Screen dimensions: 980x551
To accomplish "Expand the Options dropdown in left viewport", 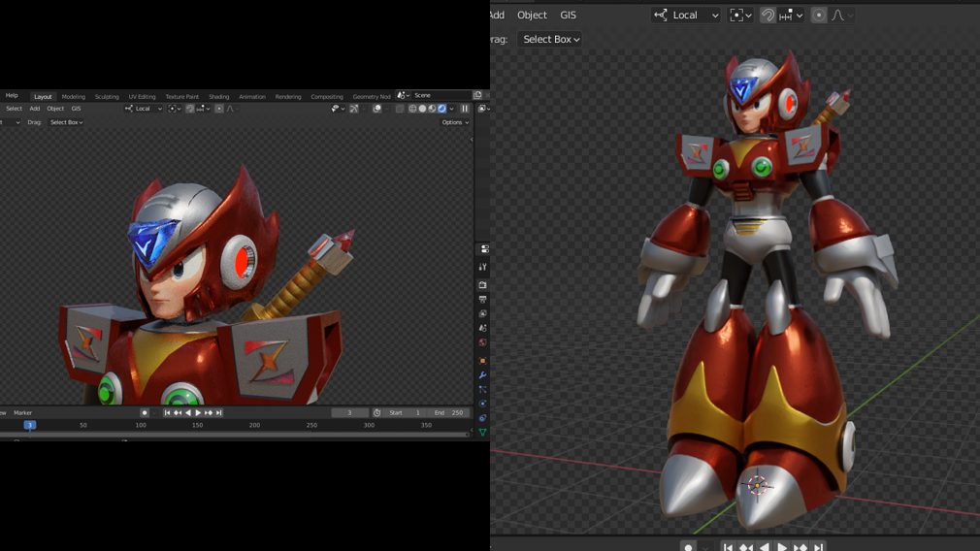I will pos(455,123).
